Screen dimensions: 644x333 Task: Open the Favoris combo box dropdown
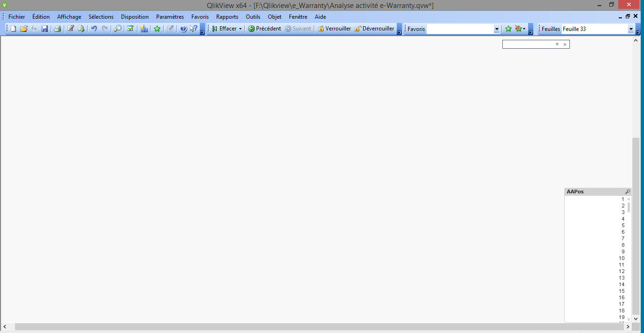click(497, 29)
